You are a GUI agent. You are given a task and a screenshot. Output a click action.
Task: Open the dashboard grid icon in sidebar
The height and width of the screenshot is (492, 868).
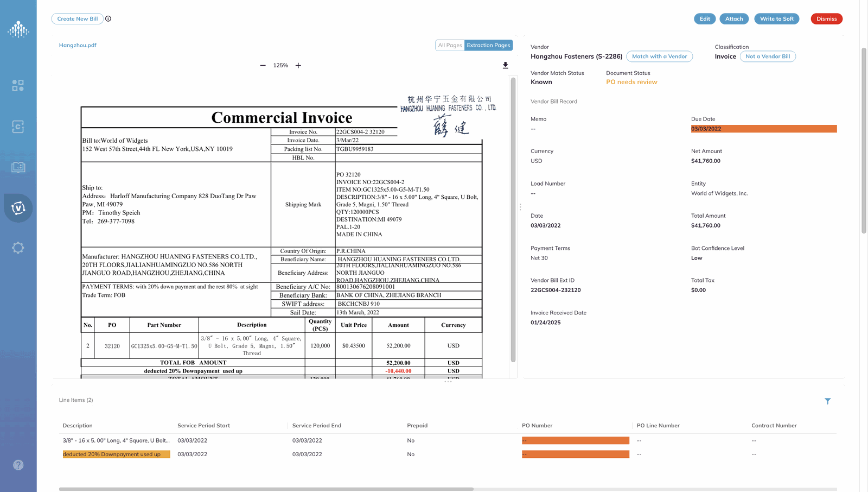pos(18,85)
